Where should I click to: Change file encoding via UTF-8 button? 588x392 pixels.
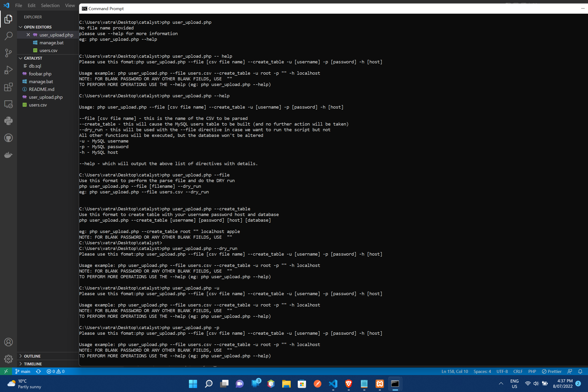(x=502, y=371)
